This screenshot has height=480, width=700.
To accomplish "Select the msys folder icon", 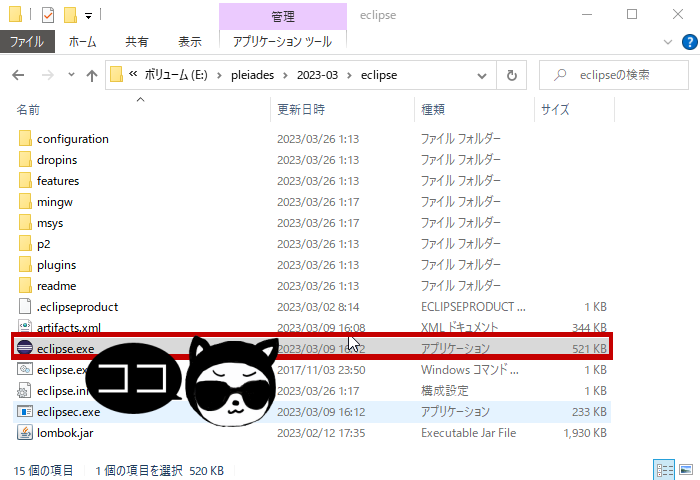I will [x=25, y=222].
